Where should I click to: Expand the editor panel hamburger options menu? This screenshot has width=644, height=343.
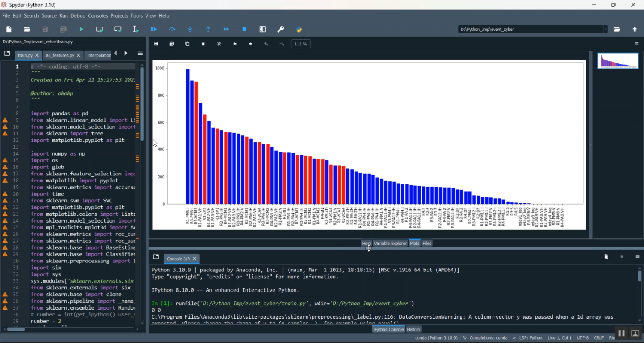(x=140, y=53)
